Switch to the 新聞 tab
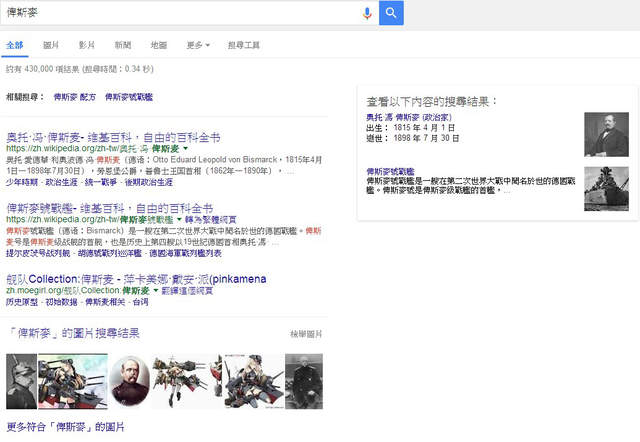Viewport: 640px width, 442px height. pyautogui.click(x=122, y=45)
